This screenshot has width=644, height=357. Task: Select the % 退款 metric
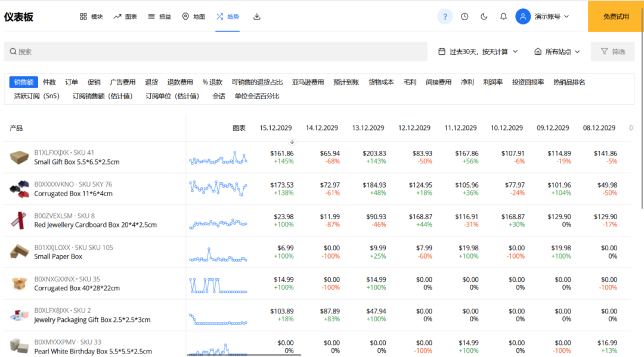212,82
